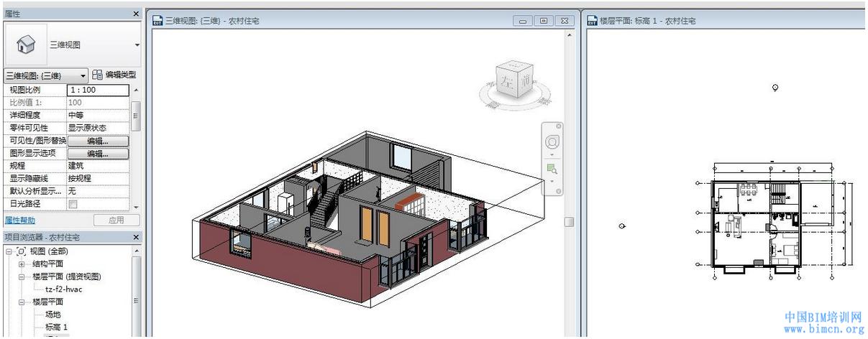Collapse the 楼层平面 (提资视图) tree node
The width and height of the screenshot is (868, 339).
click(21, 277)
